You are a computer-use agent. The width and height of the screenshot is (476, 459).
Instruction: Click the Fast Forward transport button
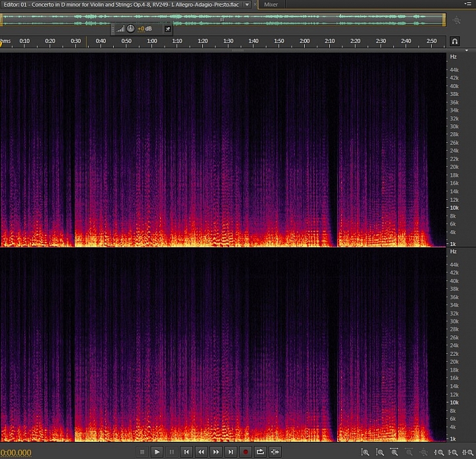[216, 452]
